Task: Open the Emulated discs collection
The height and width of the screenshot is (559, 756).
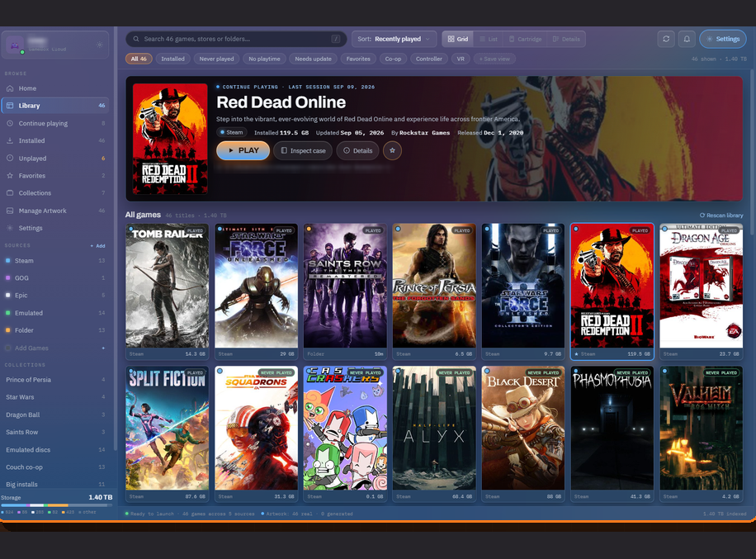Action: (55, 449)
